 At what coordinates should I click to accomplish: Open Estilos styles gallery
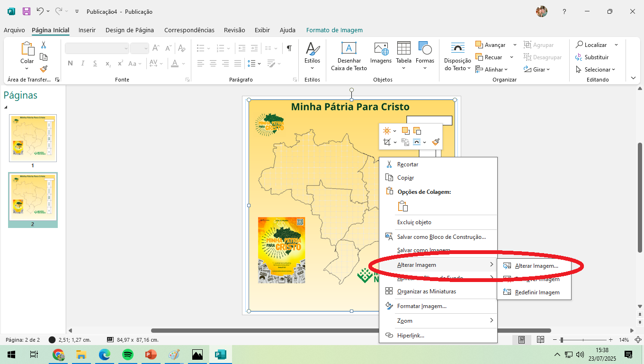point(312,56)
